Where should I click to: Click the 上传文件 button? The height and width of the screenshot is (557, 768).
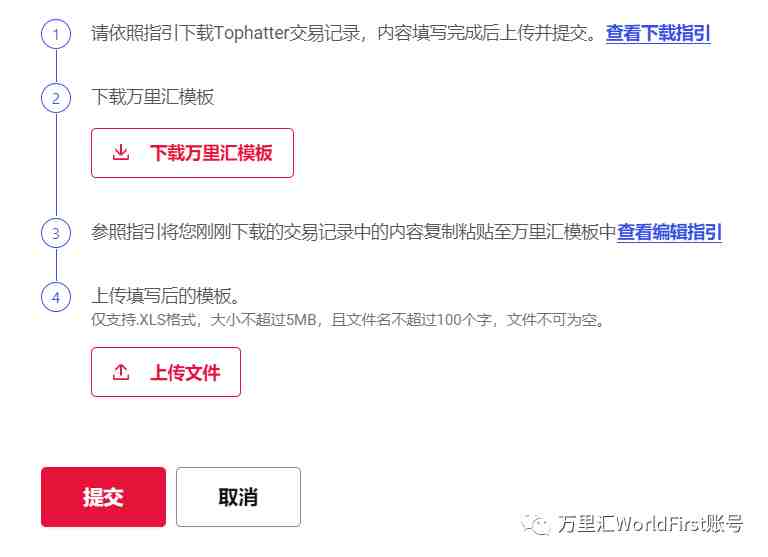click(x=166, y=372)
